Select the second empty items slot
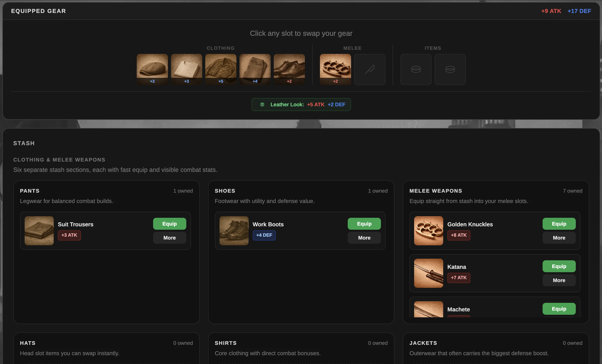The width and height of the screenshot is (602, 364). [x=450, y=69]
